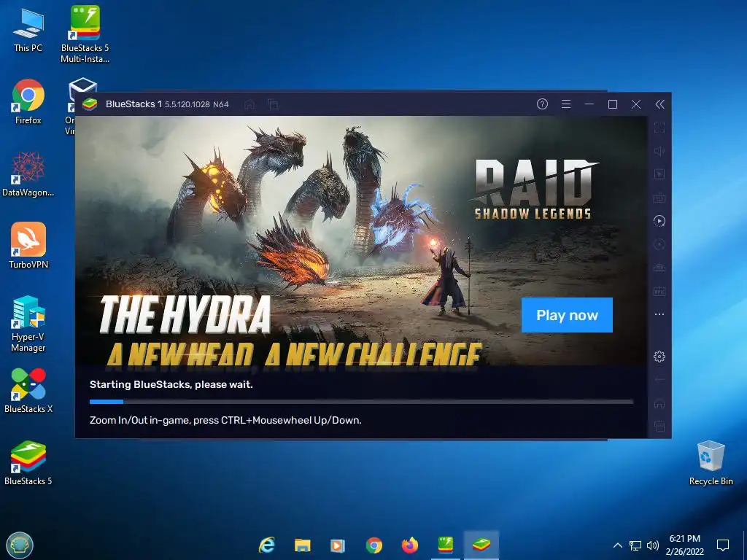
Task: Select the BlueStacks 5 desktop shortcut
Action: pos(28,463)
